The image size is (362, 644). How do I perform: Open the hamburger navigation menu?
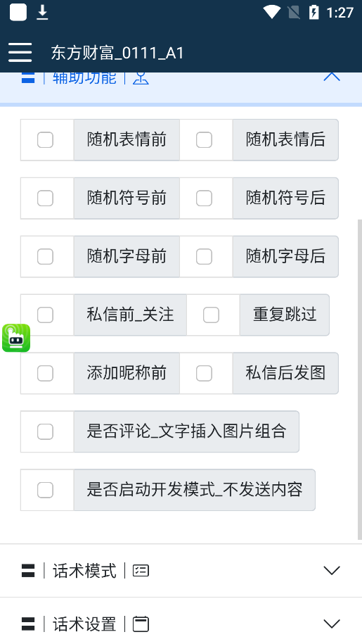[x=20, y=53]
